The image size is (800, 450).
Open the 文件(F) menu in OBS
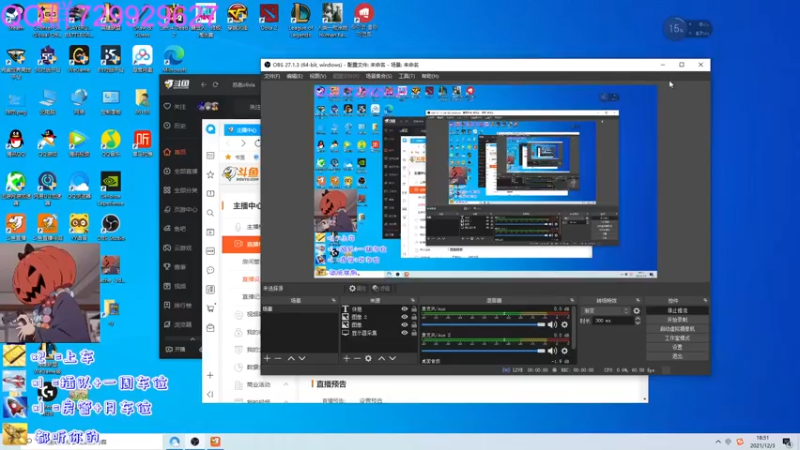(272, 76)
